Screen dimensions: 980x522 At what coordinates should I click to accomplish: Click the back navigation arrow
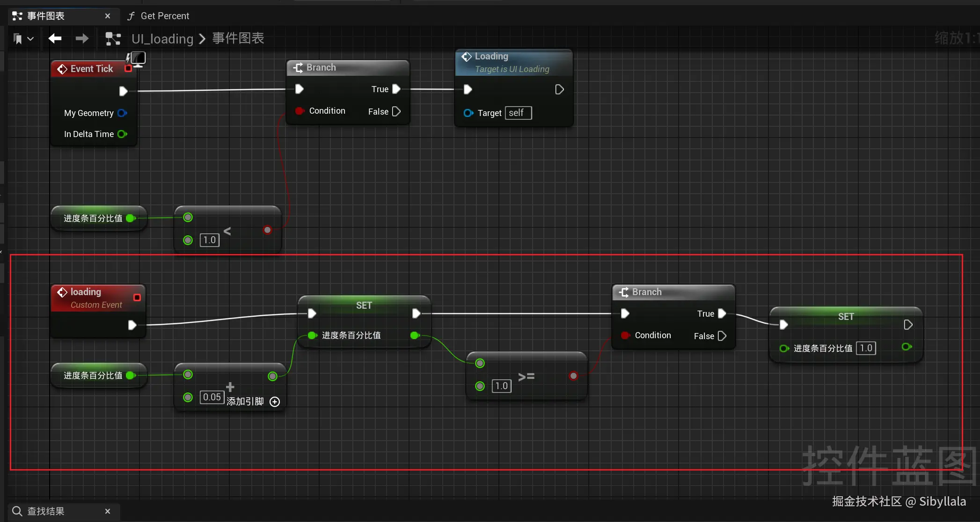click(x=55, y=38)
